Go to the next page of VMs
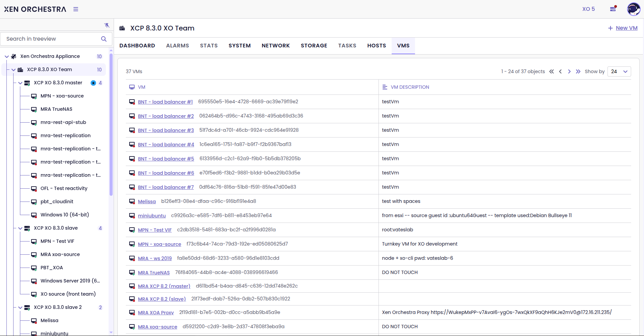Screen dimensions: 644x336 coord(569,71)
